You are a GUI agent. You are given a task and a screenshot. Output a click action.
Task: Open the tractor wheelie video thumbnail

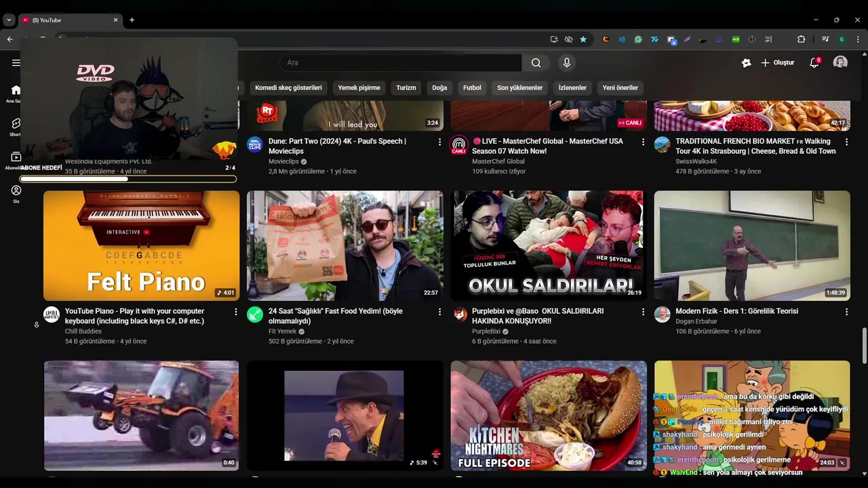click(x=141, y=415)
